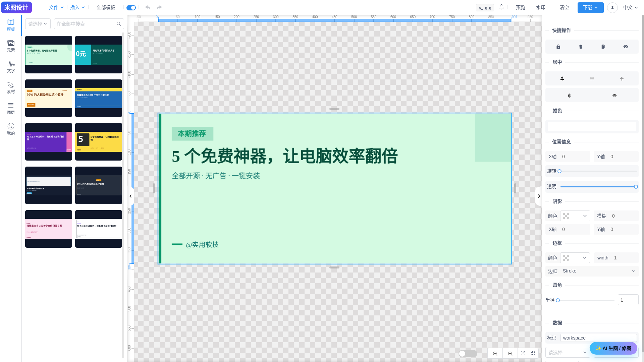This screenshot has width=644, height=362.
Task: Select the yellow '5' template thumbnail
Action: pos(99,142)
